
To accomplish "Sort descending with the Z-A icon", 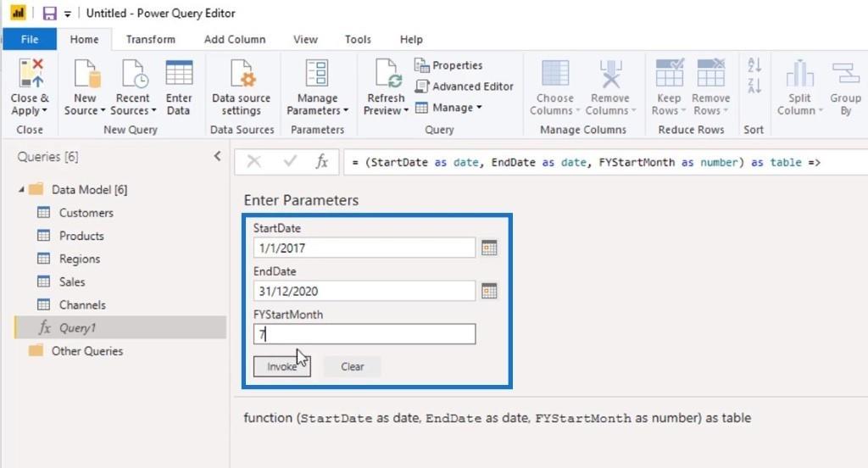I will (754, 86).
